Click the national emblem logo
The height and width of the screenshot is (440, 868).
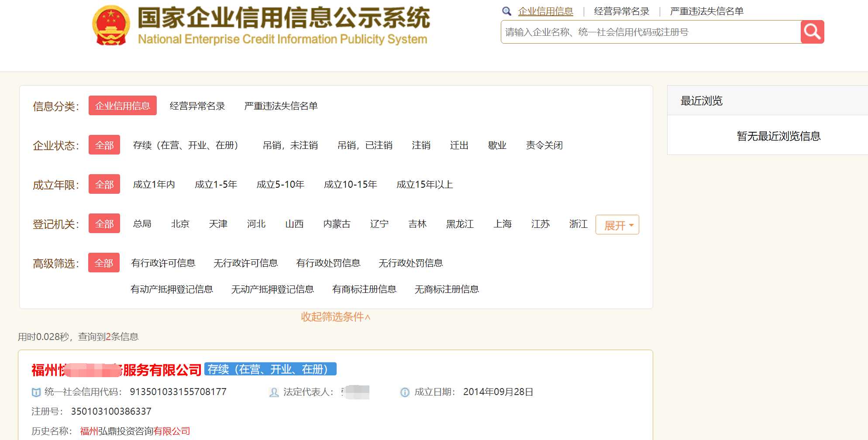[x=111, y=26]
